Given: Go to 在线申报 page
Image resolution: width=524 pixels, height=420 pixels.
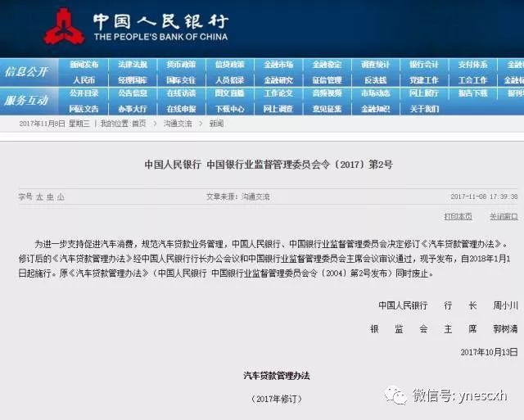Looking at the screenshot, I should [x=181, y=109].
